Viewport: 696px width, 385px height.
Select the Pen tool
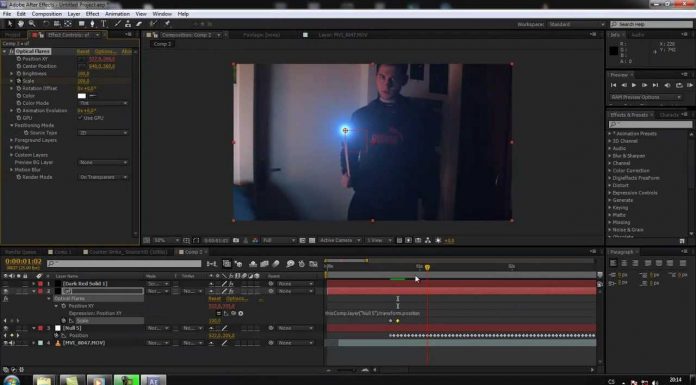(x=92, y=24)
